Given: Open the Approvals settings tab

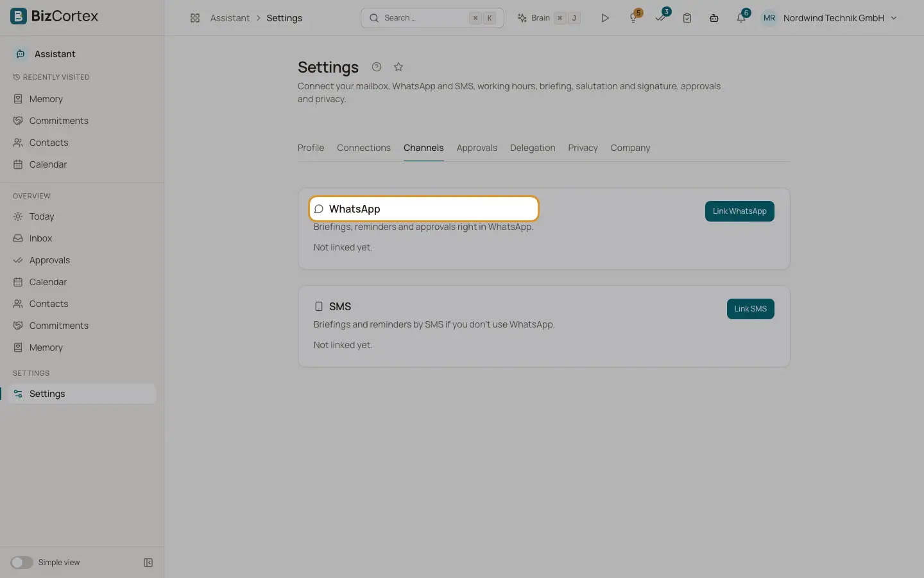Looking at the screenshot, I should coord(477,148).
